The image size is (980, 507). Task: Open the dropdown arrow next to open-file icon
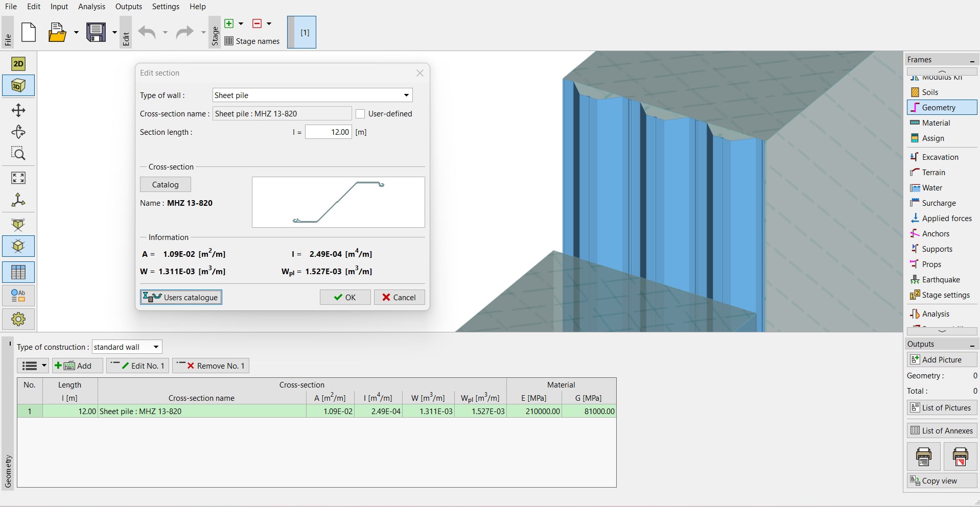tap(76, 33)
